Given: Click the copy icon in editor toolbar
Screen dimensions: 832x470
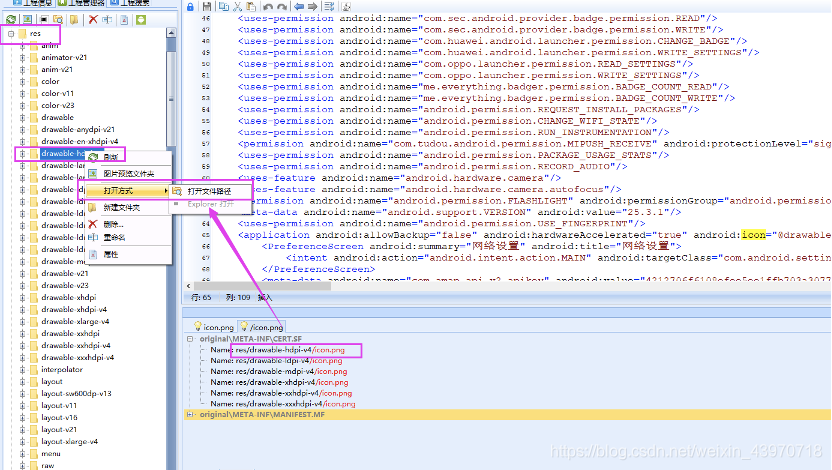Looking at the screenshot, I should (x=224, y=6).
